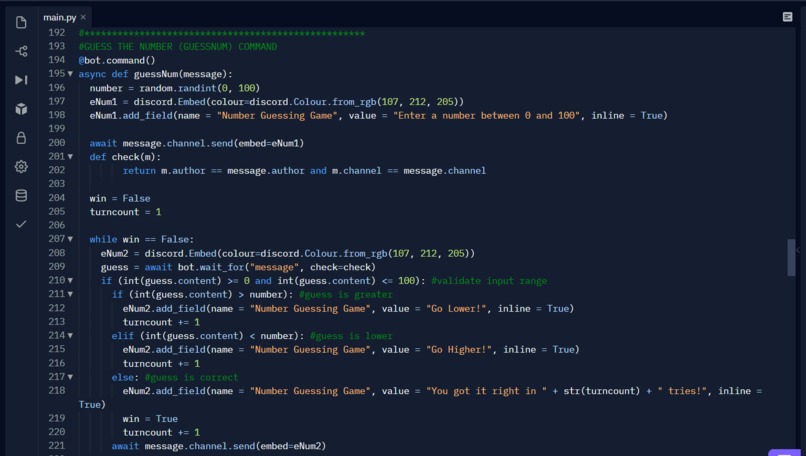Click "return" keyword on line 202
The image size is (806, 456).
tap(139, 171)
